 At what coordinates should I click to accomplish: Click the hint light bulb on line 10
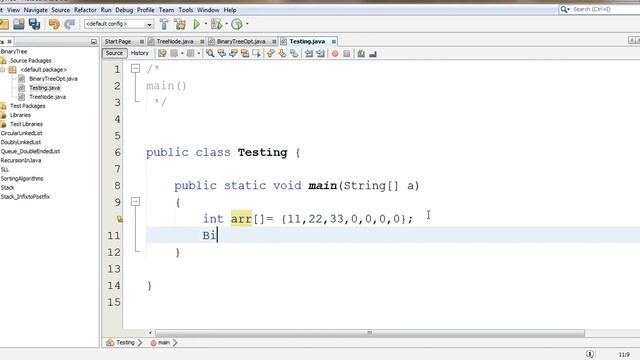point(120,219)
